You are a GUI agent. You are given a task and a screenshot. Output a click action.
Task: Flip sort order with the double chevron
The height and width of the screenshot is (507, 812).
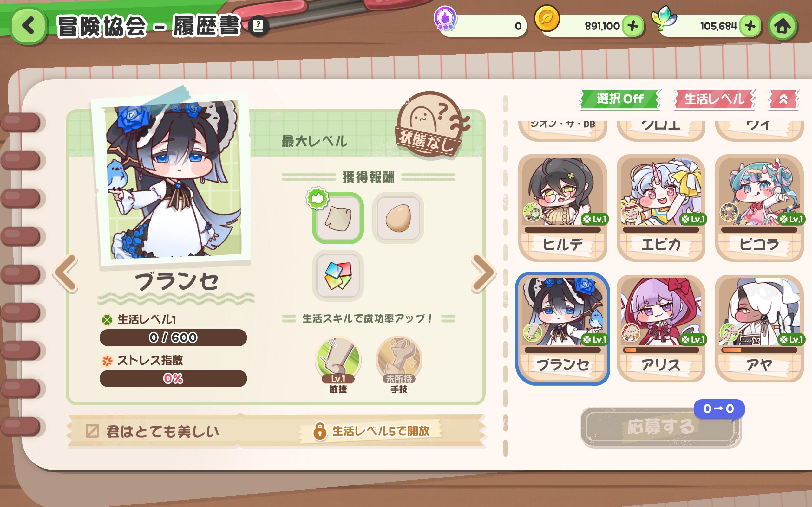click(x=783, y=99)
